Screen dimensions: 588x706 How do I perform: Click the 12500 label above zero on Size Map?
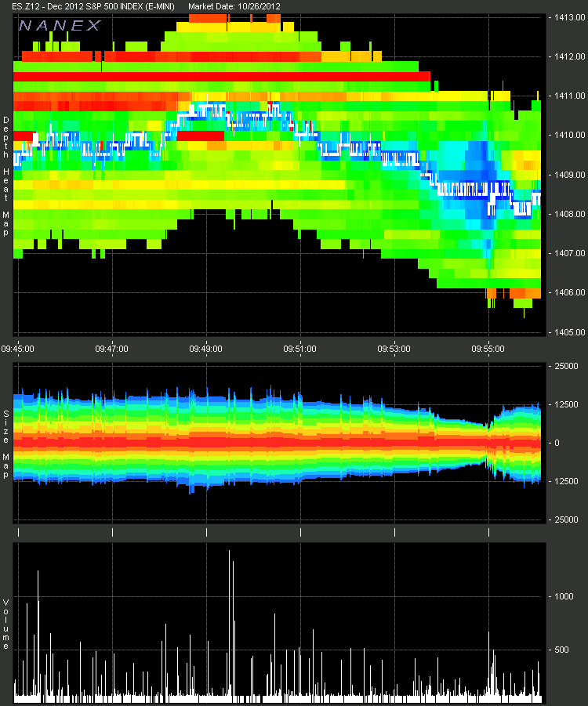coord(566,404)
